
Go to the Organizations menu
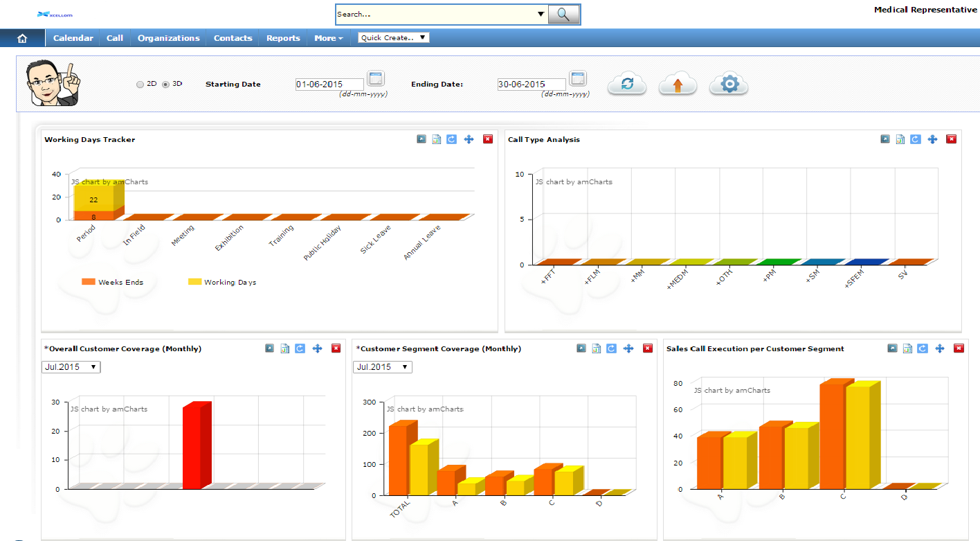tap(168, 38)
